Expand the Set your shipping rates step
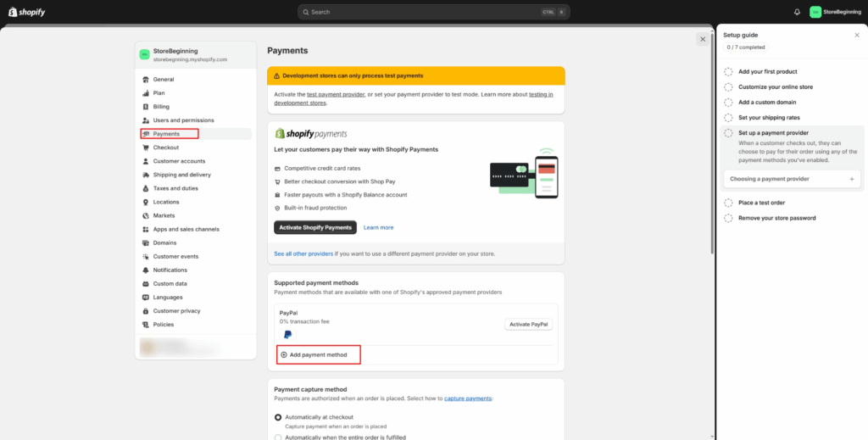Image resolution: width=868 pixels, height=440 pixels. (768, 118)
